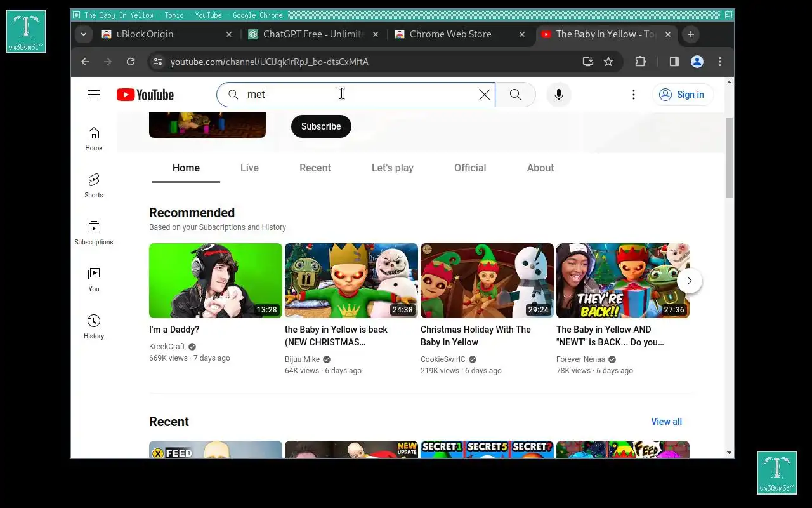Screen dimensions: 812x508
Task: Open Chrome extensions puzzle icon
Action: (641, 62)
